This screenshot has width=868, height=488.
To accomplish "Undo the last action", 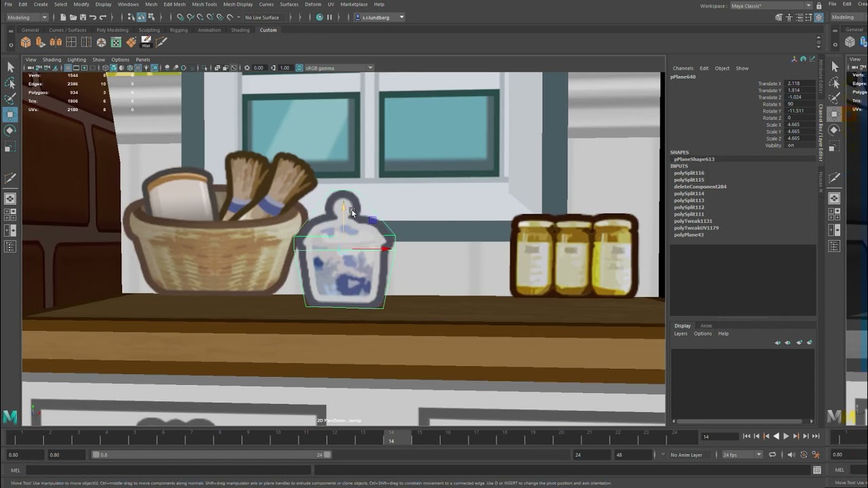I will [93, 17].
